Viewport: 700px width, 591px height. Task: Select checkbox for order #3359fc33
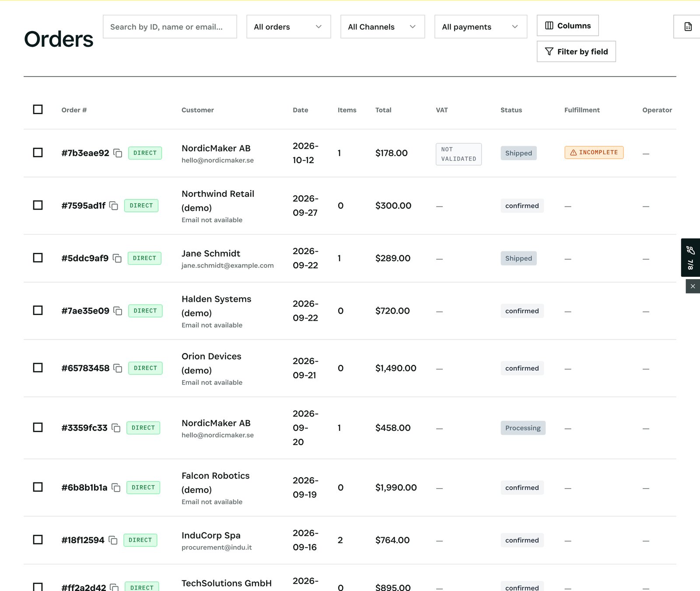tap(38, 427)
